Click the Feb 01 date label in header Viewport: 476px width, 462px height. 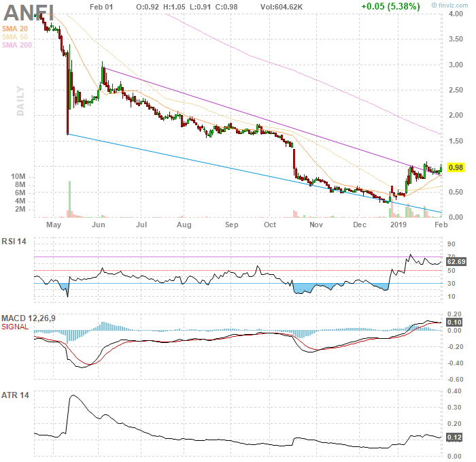pyautogui.click(x=102, y=7)
